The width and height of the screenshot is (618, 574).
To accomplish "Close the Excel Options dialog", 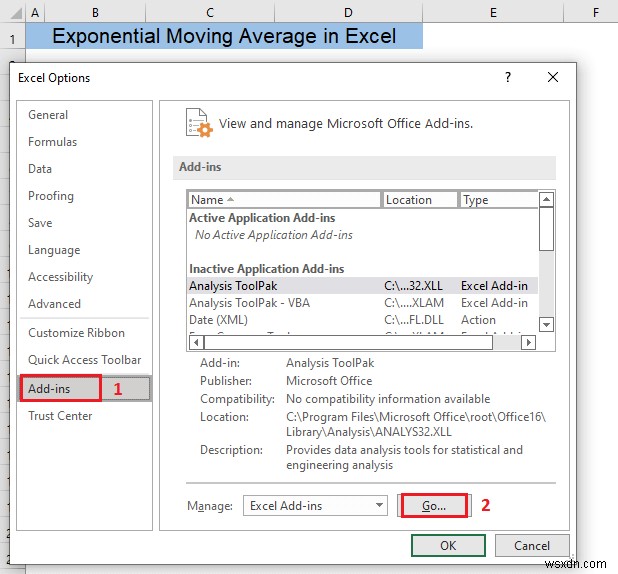I will click(x=553, y=77).
